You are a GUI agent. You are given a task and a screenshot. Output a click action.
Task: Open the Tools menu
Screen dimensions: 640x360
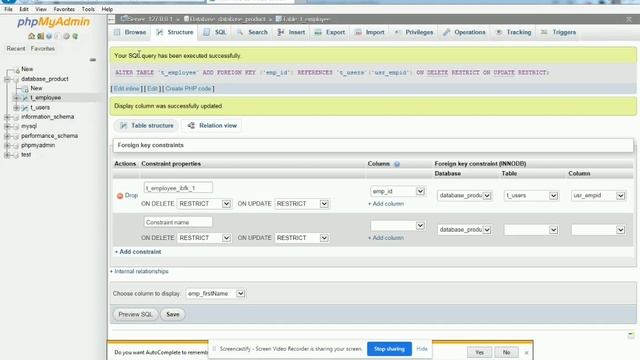tap(88, 9)
